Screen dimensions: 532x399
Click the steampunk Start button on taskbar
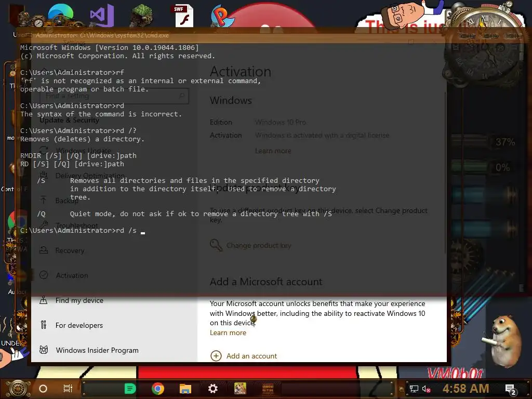point(18,389)
